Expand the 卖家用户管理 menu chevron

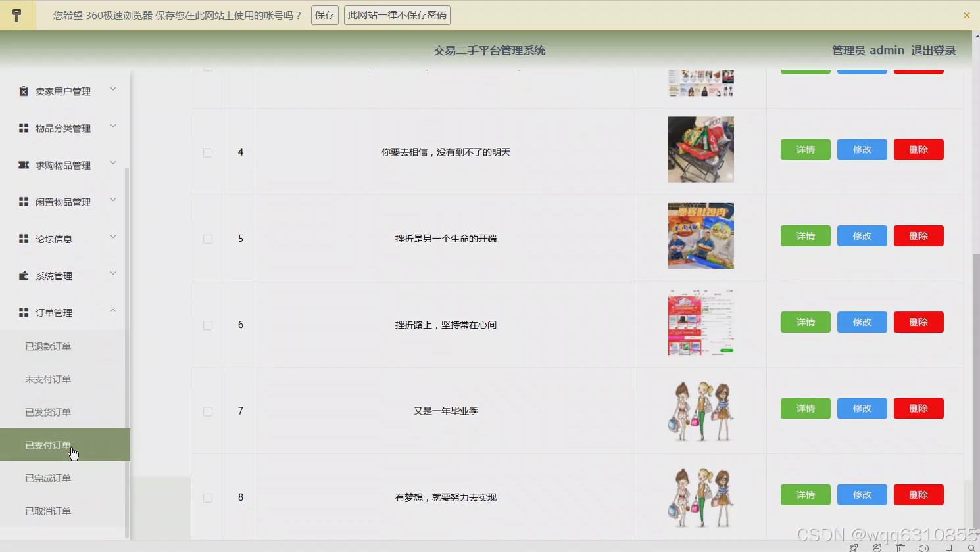click(x=112, y=89)
